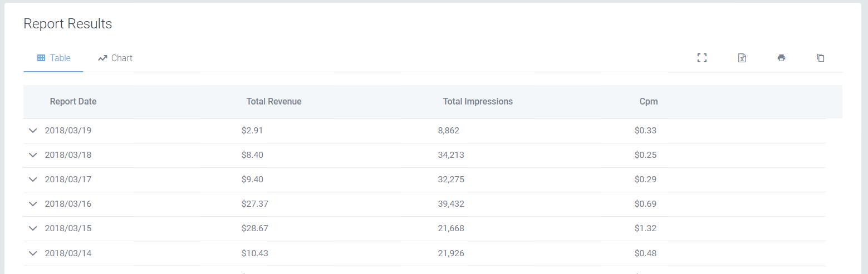Open the 2018/03/14 row chevron
Screen dimensions: 868x274
[33, 253]
